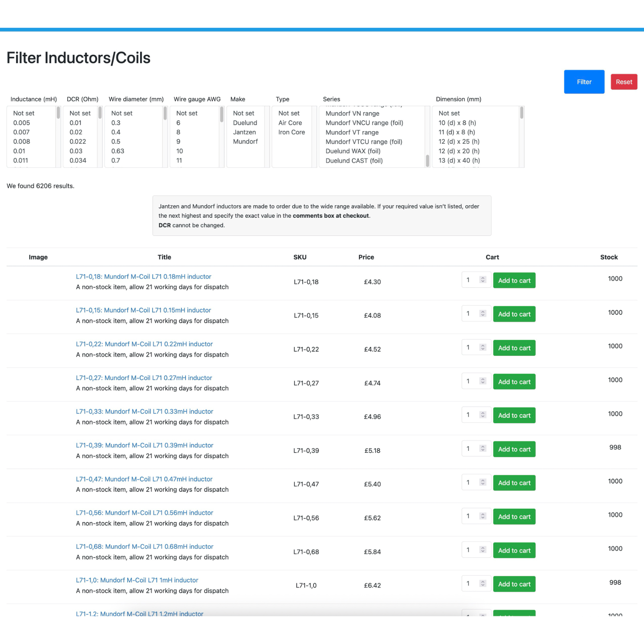Click the Price column header
The height and width of the screenshot is (644, 644).
tap(366, 257)
